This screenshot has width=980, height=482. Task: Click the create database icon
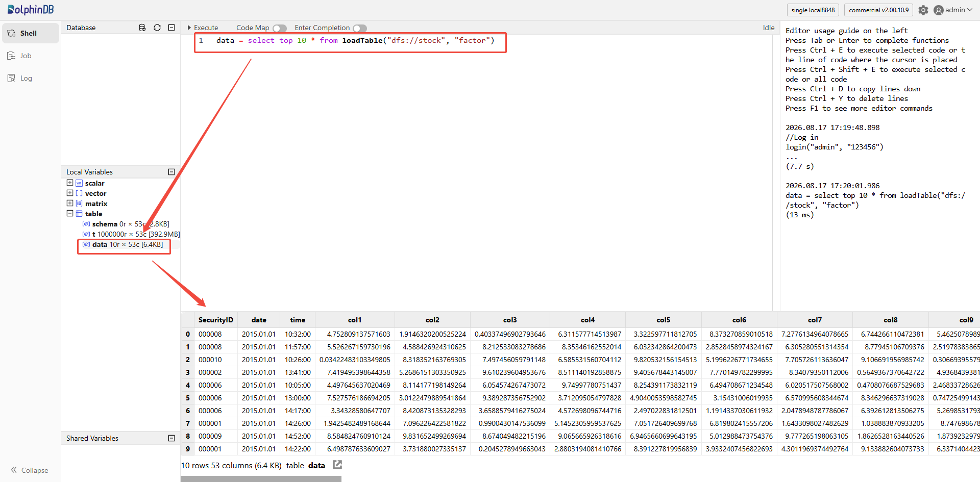(142, 28)
